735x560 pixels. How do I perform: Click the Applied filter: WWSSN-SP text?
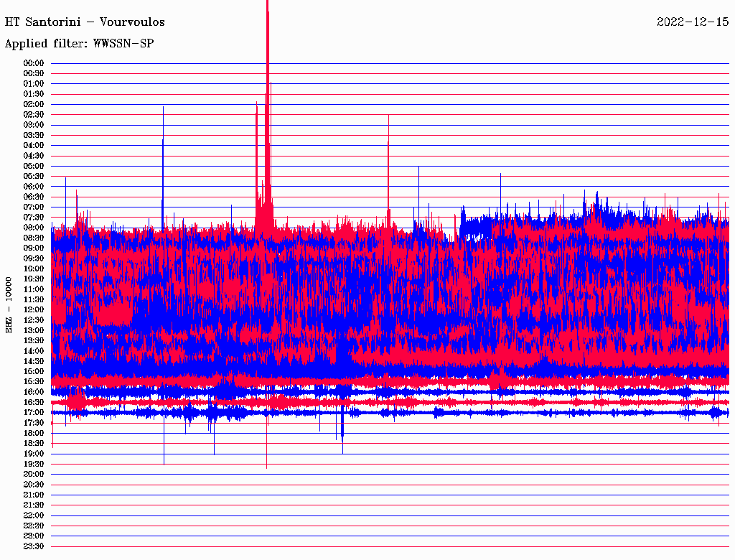[79, 44]
